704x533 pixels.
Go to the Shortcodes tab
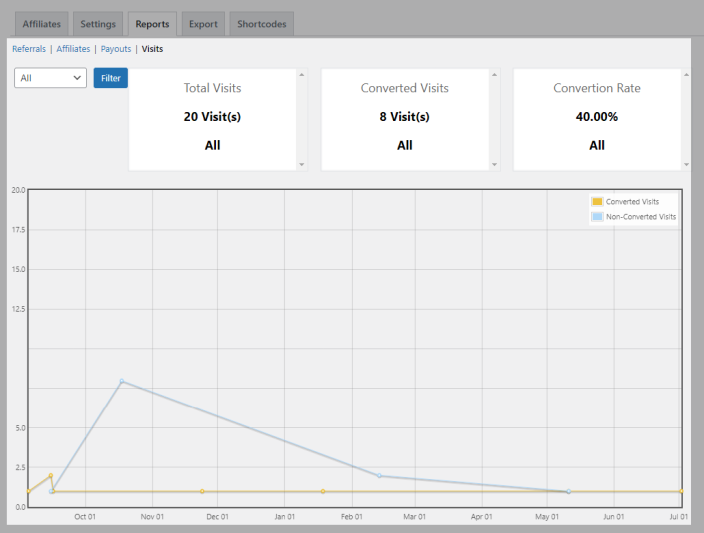(261, 24)
